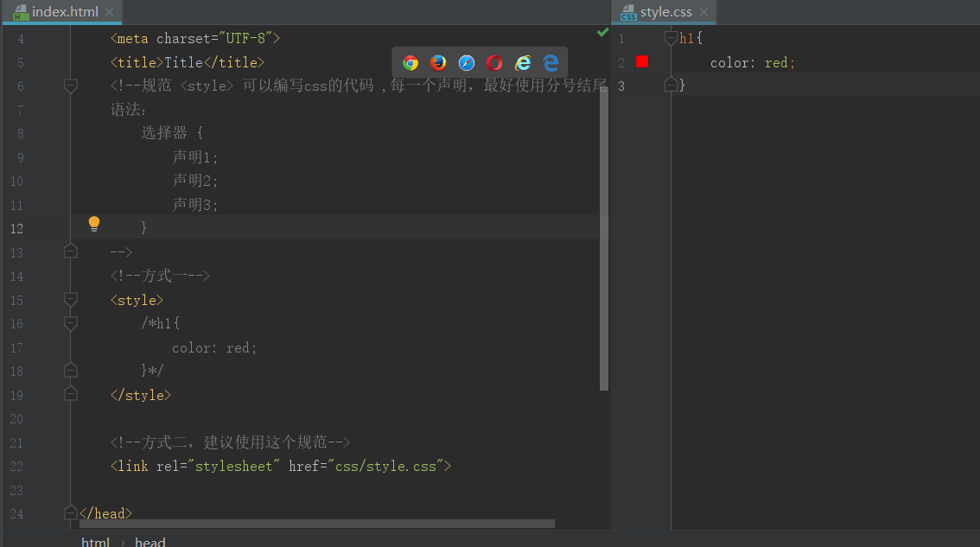Open the page in Edge browser

tap(550, 62)
